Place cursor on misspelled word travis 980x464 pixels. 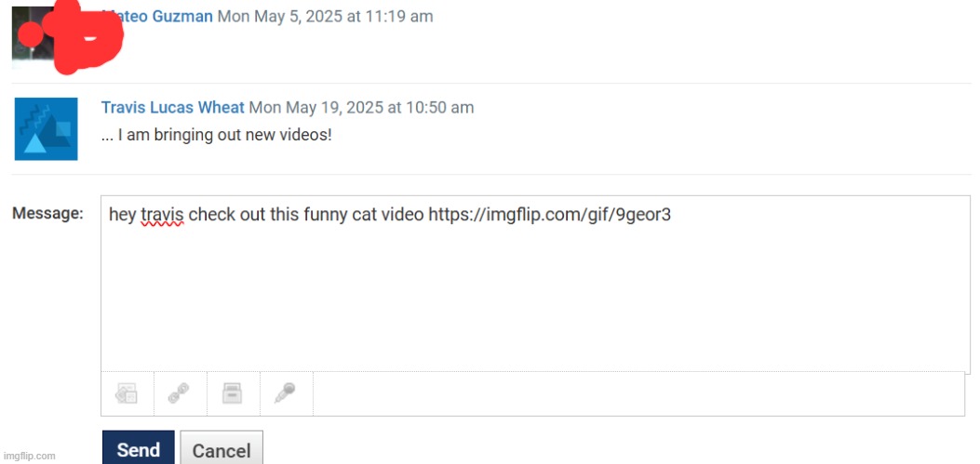pos(162,215)
